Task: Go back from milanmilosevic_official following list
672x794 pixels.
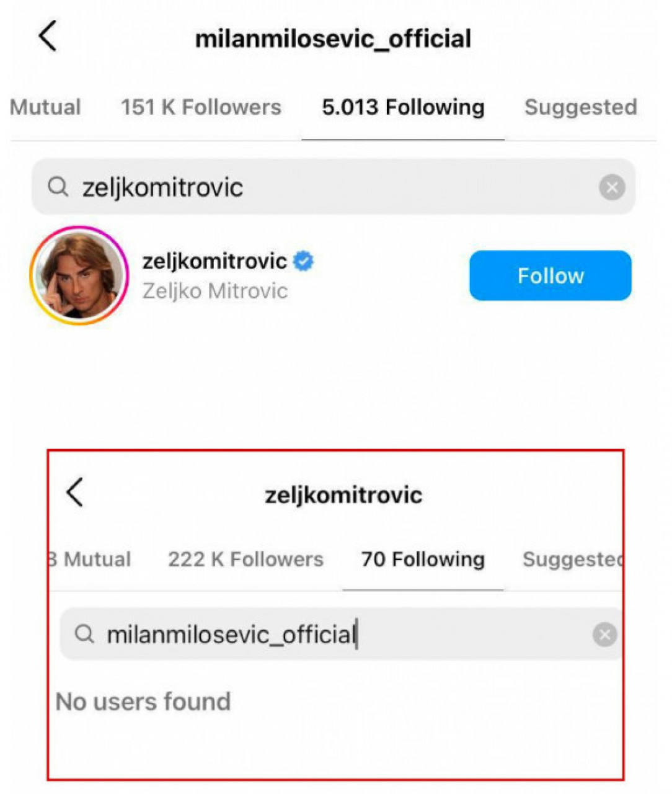Action: [48, 36]
